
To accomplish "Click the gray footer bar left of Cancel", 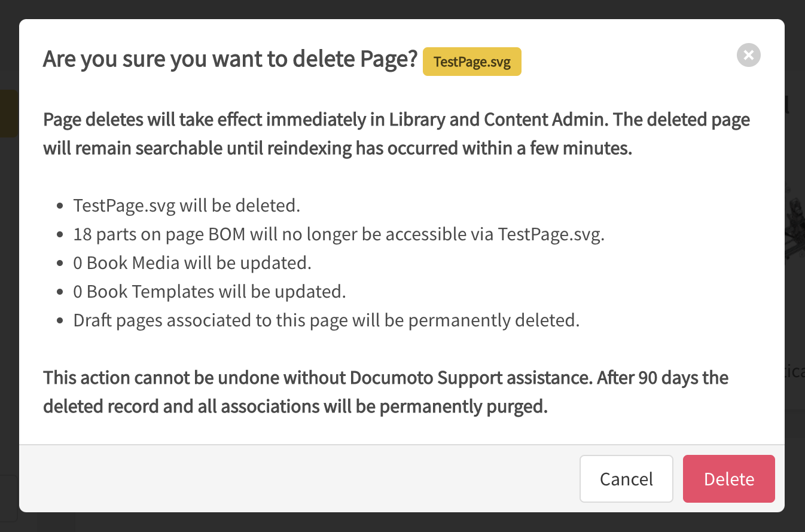I will (x=299, y=479).
